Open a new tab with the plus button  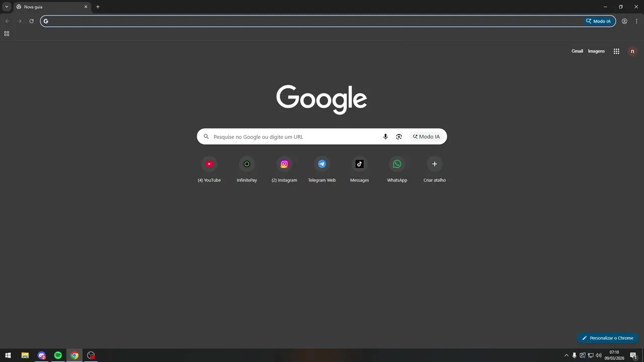(98, 7)
